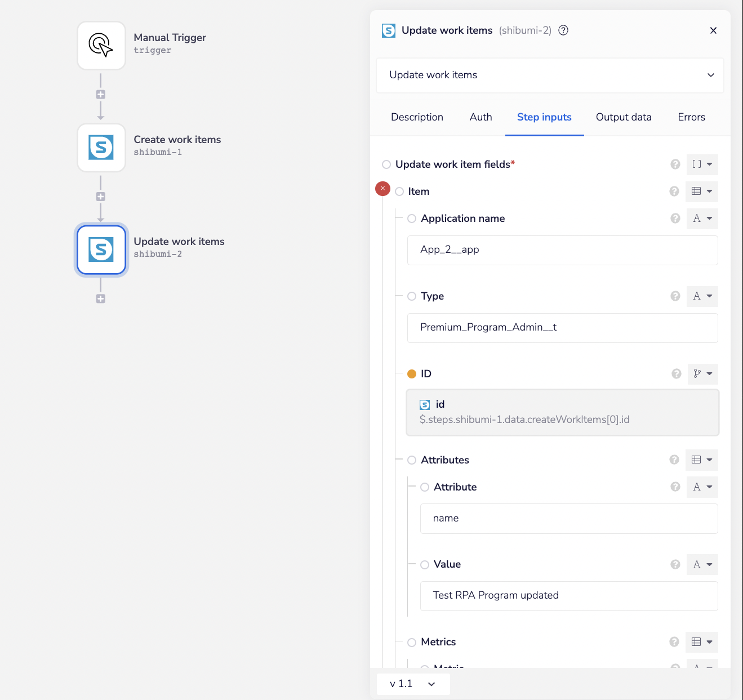Insert a step between trigger and Create work items
743x700 pixels.
click(x=101, y=94)
